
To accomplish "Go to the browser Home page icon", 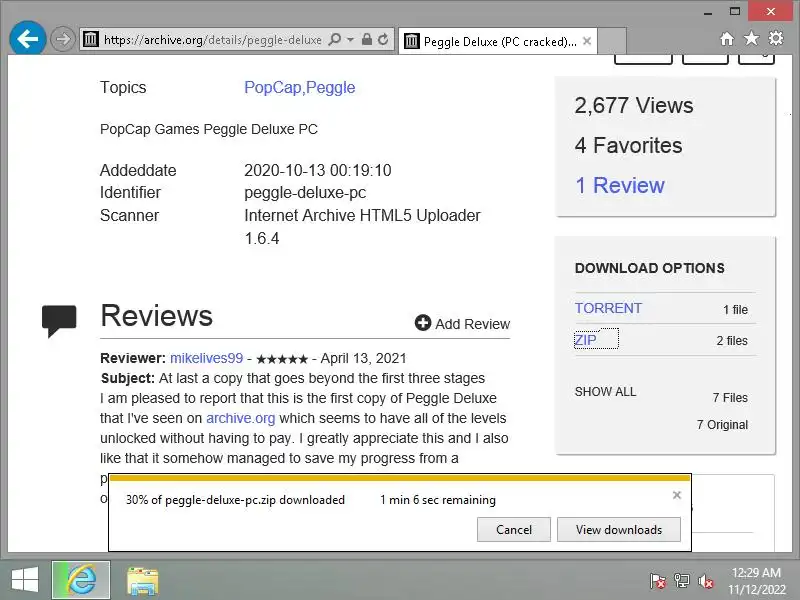I will (x=727, y=39).
